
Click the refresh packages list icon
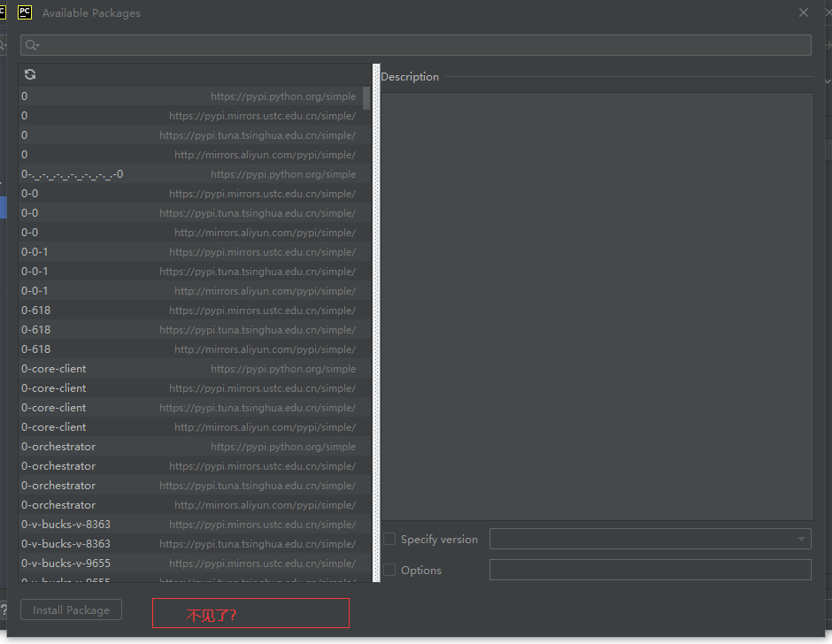point(30,75)
